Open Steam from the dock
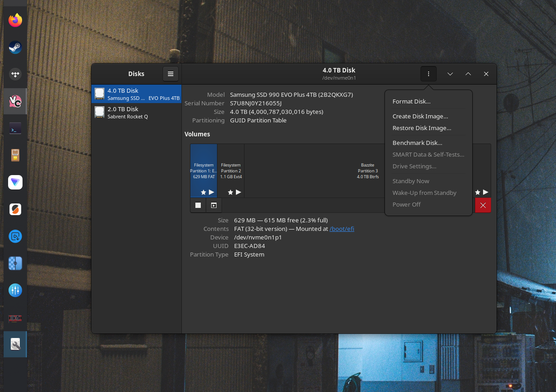This screenshot has width=556, height=392. tap(15, 47)
